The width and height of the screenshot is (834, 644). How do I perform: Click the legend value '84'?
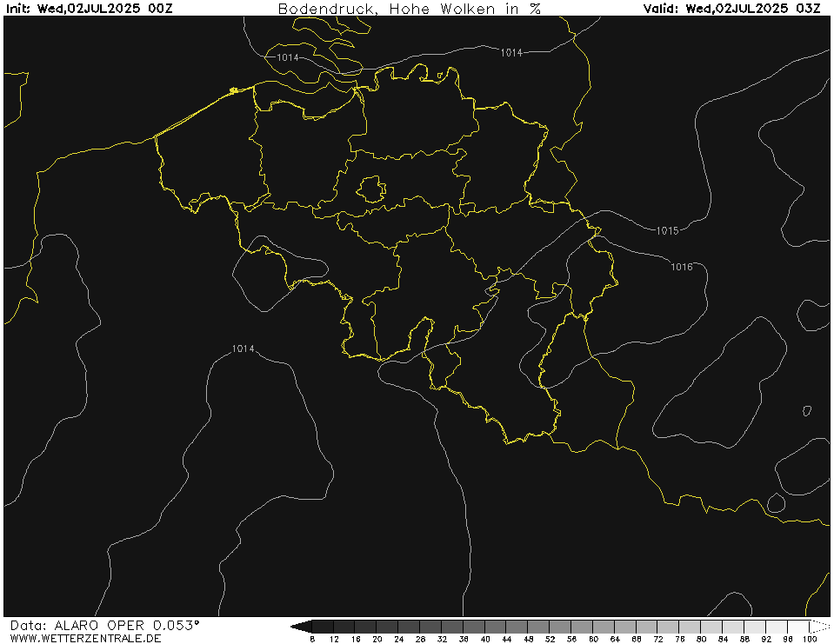[x=723, y=639]
